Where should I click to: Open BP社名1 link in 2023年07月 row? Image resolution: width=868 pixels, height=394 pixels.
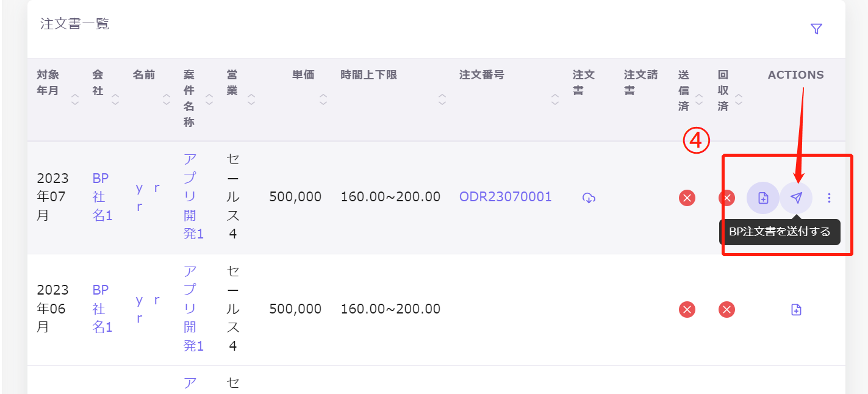click(x=102, y=197)
